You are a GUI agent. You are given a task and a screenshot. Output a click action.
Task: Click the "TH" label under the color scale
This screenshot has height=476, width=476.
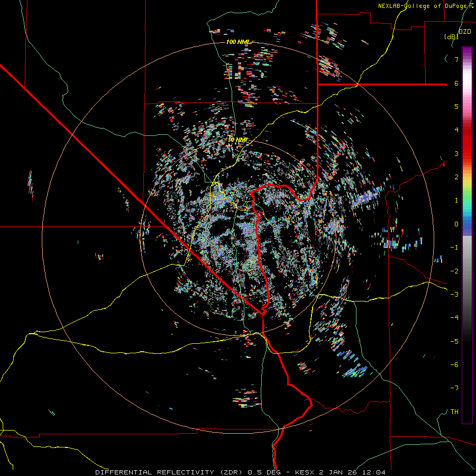pyautogui.click(x=454, y=412)
